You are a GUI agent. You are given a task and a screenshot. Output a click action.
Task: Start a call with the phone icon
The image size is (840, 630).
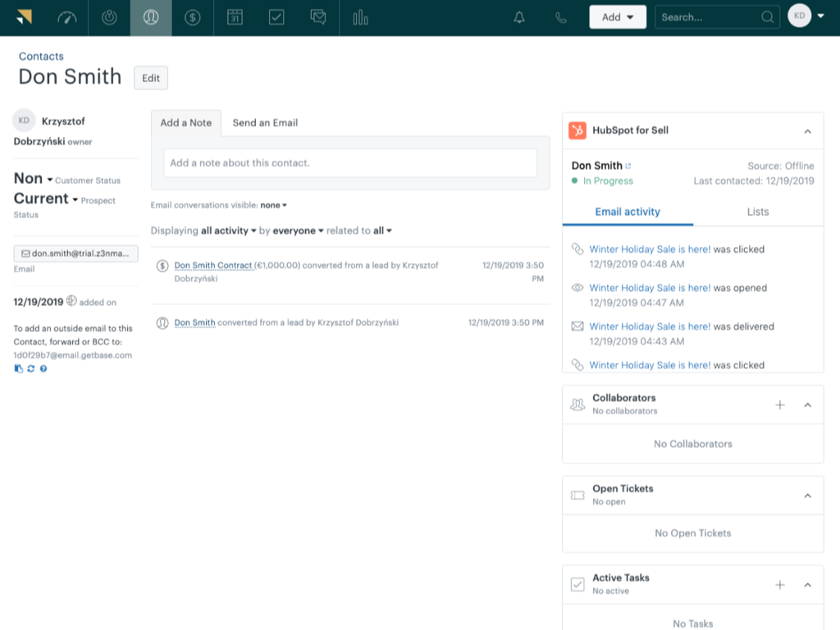click(x=560, y=16)
